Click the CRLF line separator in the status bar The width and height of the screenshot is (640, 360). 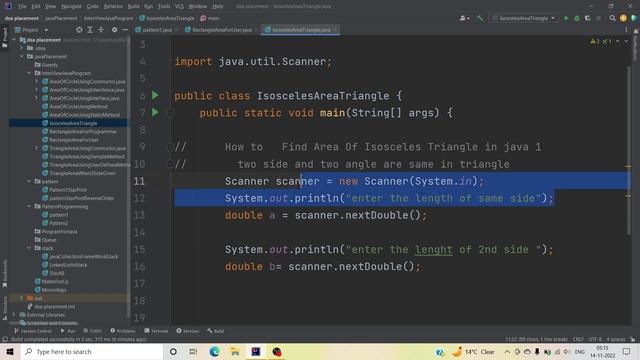(x=578, y=339)
